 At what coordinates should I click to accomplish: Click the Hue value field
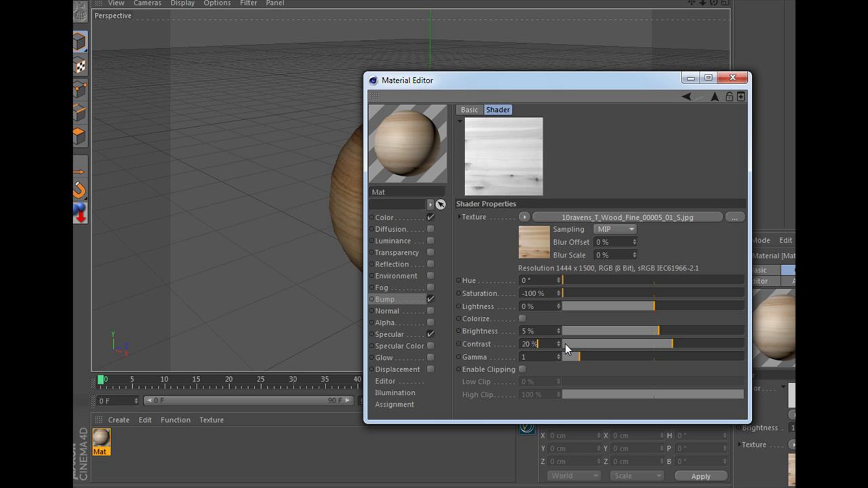click(x=537, y=280)
